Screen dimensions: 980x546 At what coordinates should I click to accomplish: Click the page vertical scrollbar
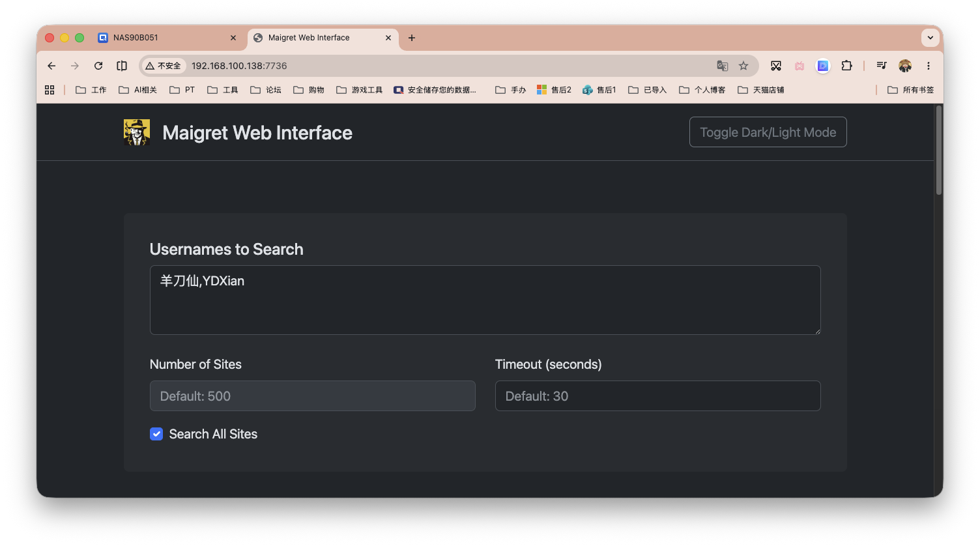click(x=939, y=150)
